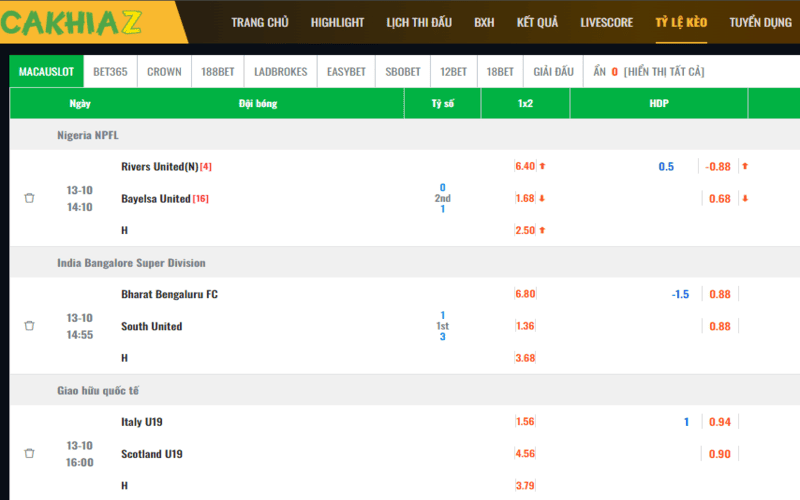Click the down arrow beside 0.68 handicap
800x500 pixels.
tap(745, 198)
